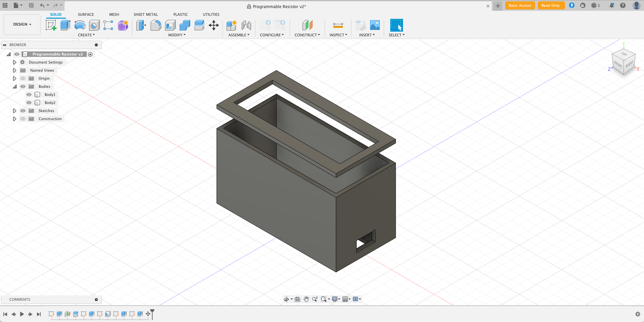Choose the Extrude tool icon
Screen dimensions: 644x322
pyautogui.click(x=65, y=25)
